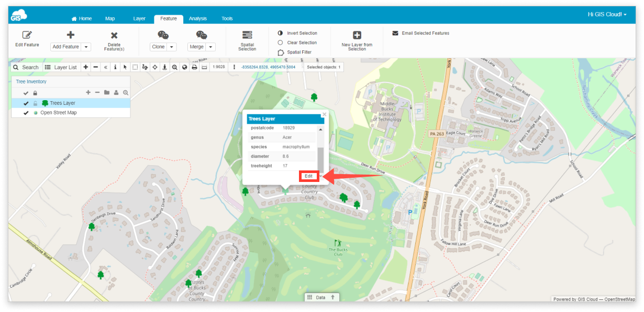Use the Spatial Filter tool
The height and width of the screenshot is (312, 644).
(x=282, y=52)
